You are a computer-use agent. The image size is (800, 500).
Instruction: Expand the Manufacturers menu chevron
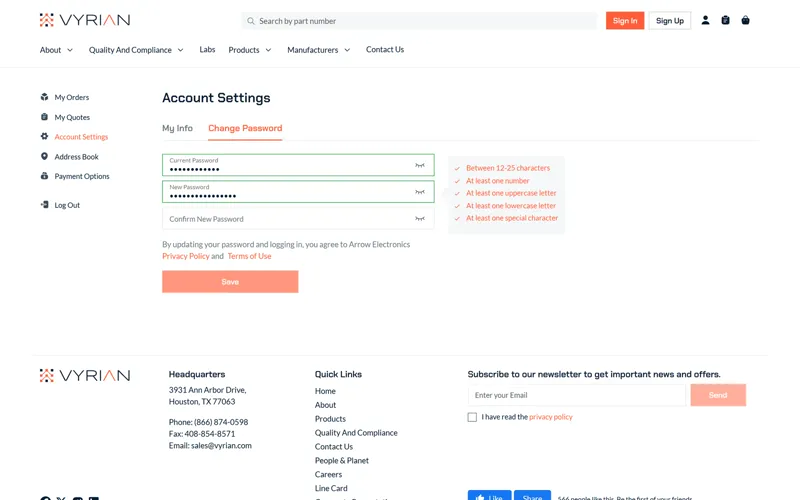(x=347, y=50)
